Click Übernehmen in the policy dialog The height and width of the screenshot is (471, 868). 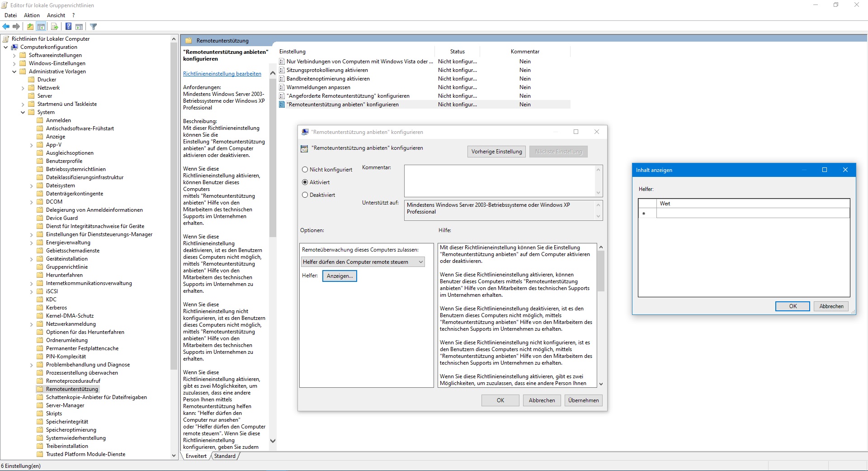tap(583, 400)
